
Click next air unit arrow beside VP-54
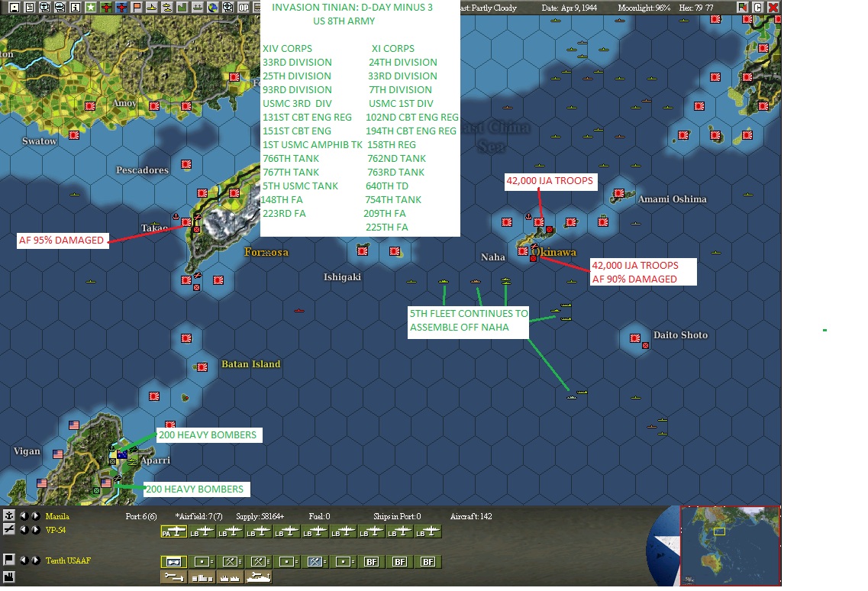coord(35,529)
